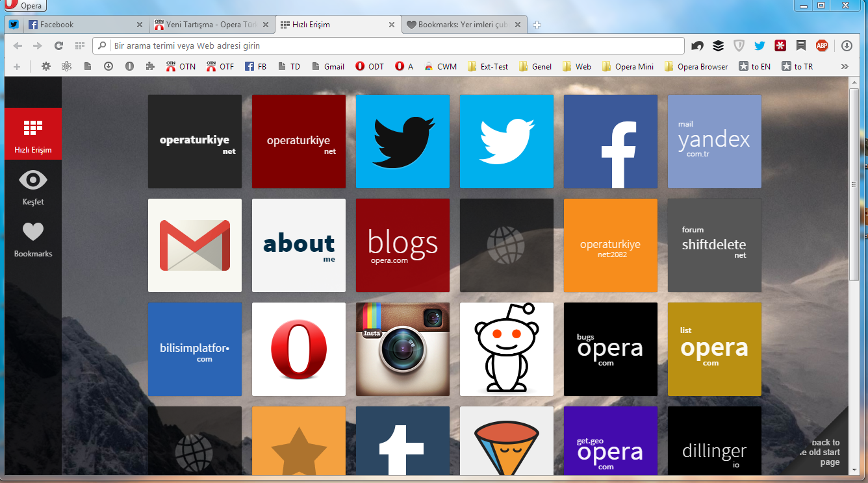868x483 pixels.
Task: Open a new tab with plus button
Action: pyautogui.click(x=537, y=25)
